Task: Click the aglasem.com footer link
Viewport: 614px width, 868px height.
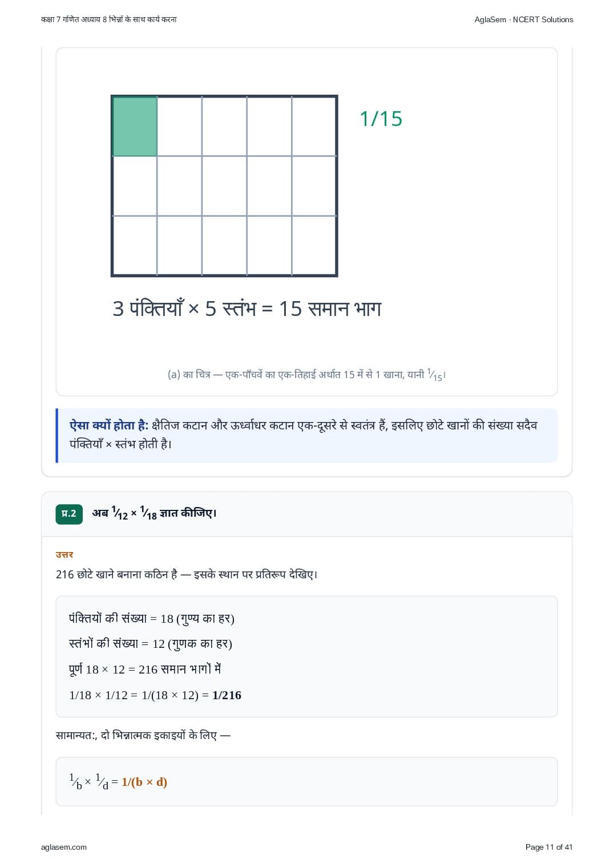Action: (x=64, y=847)
